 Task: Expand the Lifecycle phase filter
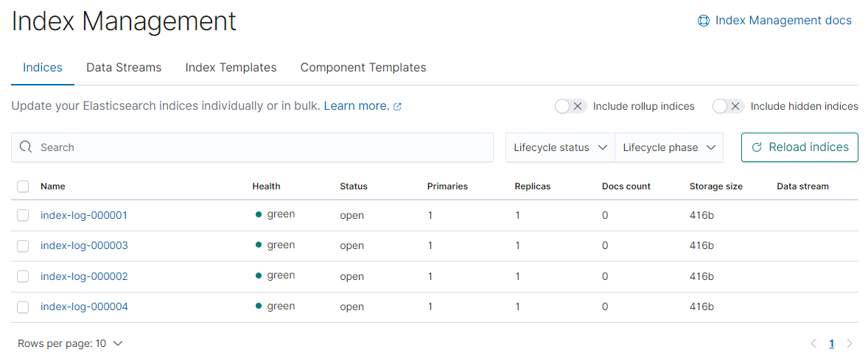click(x=669, y=147)
